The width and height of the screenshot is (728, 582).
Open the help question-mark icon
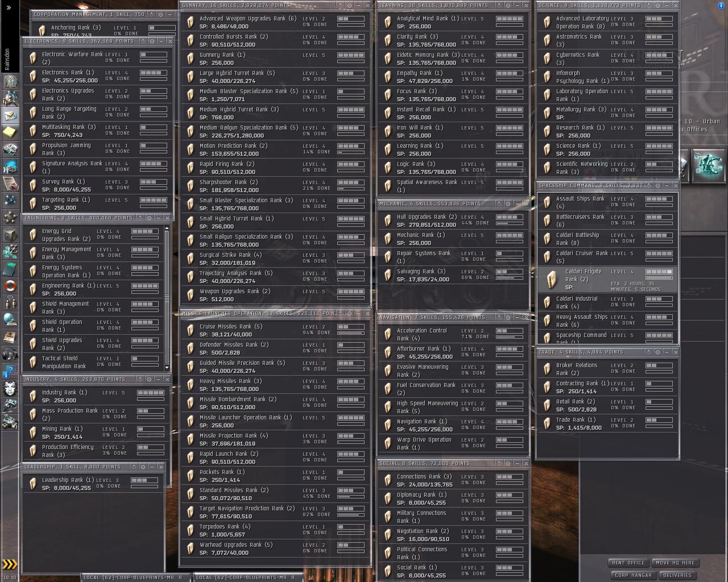coord(10,372)
